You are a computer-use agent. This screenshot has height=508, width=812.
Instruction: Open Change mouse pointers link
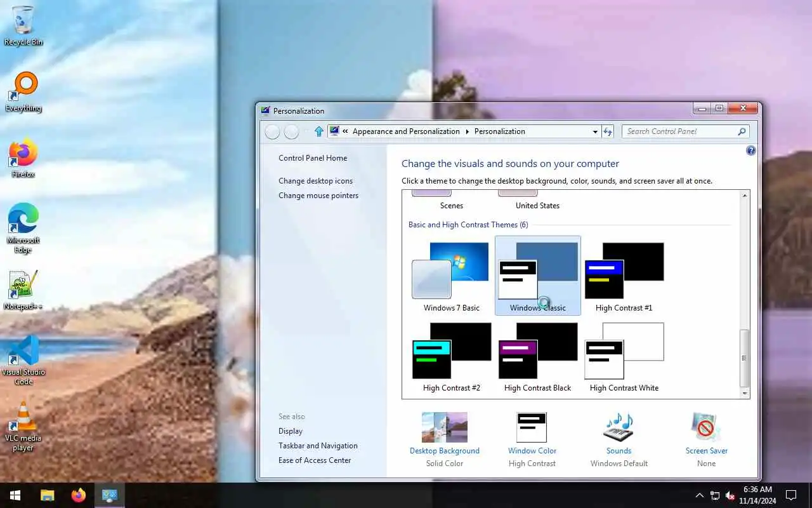(x=318, y=196)
